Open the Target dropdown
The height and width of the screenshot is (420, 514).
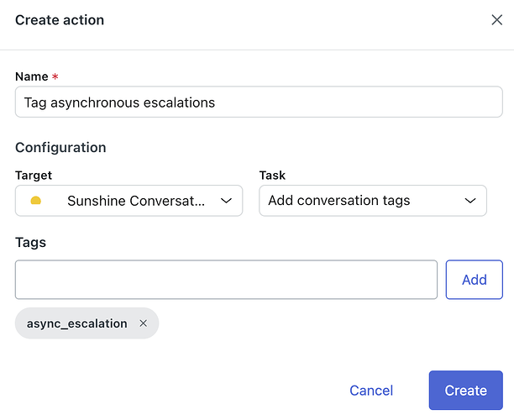128,201
